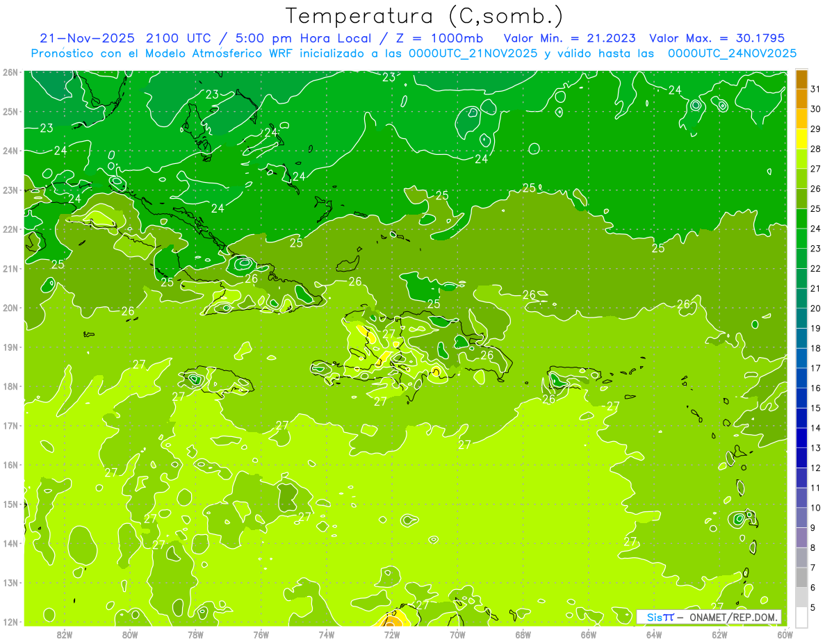
Task: Click the '19N' latitude axis label
Action: 10,347
